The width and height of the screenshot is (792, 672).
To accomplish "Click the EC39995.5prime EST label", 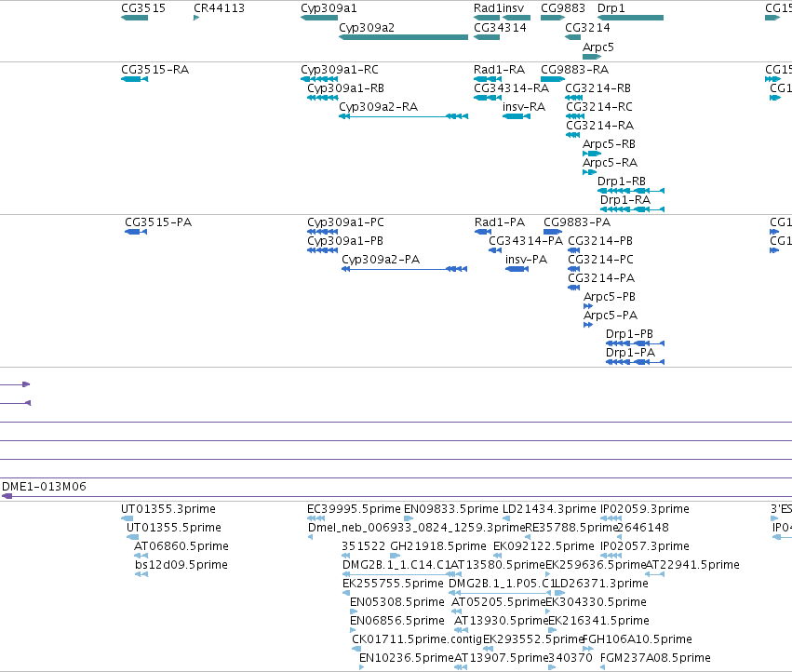I will click(354, 509).
